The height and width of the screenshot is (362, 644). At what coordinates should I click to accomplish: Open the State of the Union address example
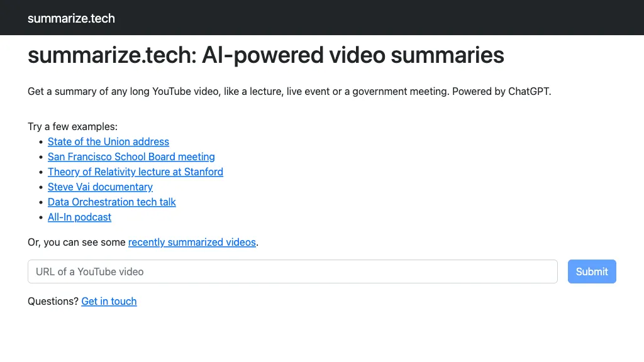pos(108,141)
